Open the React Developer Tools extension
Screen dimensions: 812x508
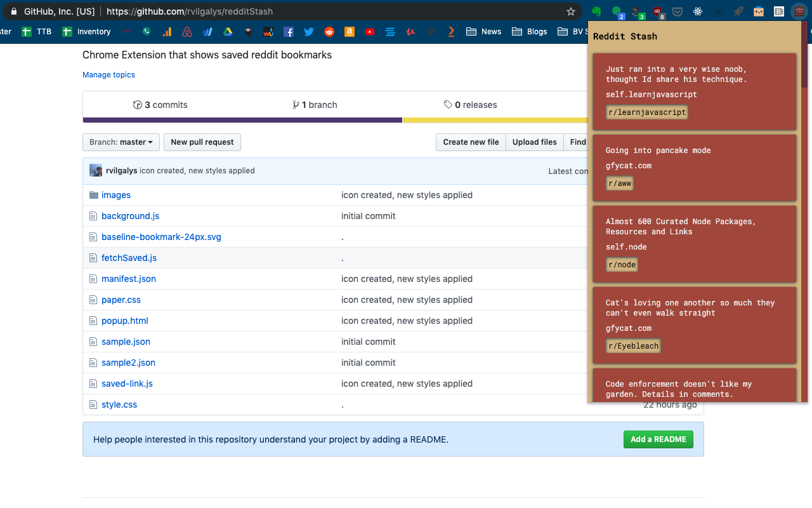click(x=698, y=11)
